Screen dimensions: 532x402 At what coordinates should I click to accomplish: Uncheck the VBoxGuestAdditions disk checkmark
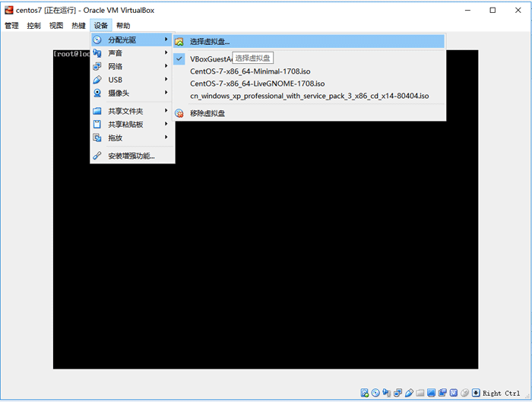click(x=179, y=59)
